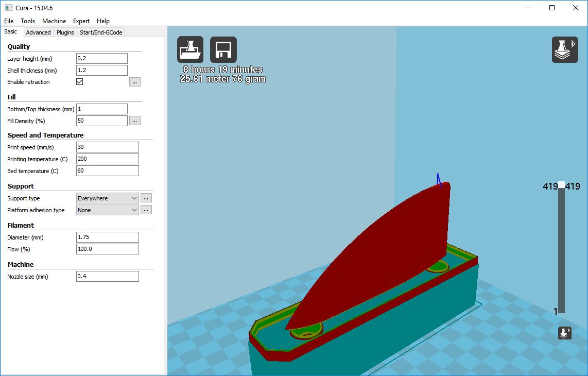Open Fill Density ellipsis settings button
This screenshot has width=588, height=376.
pyautogui.click(x=134, y=121)
